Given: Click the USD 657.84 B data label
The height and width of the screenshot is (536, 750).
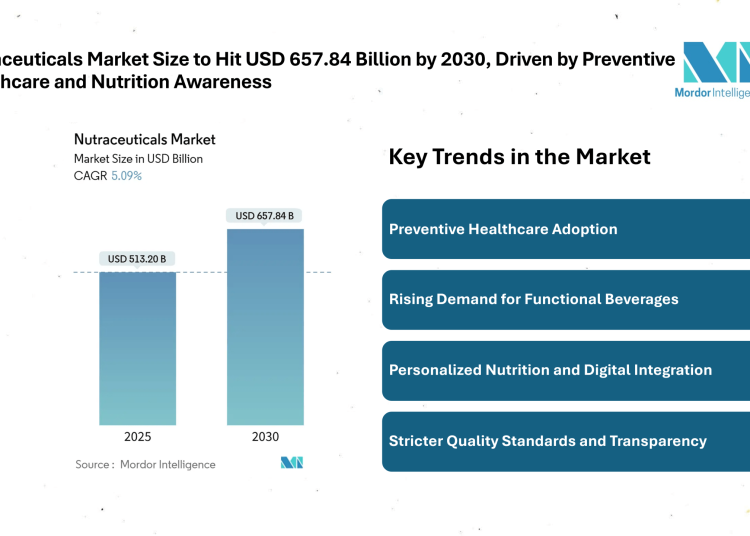Looking at the screenshot, I should (x=265, y=216).
